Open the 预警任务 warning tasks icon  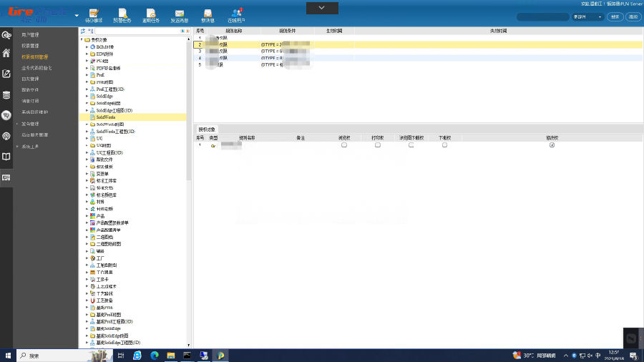point(122,14)
